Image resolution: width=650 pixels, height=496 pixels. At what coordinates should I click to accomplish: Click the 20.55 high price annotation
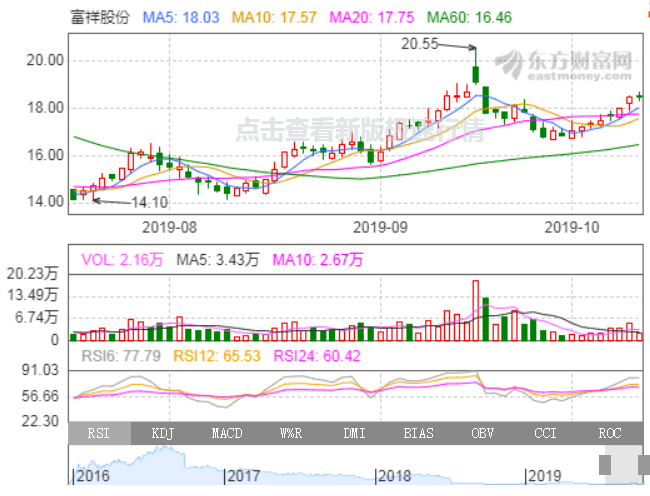click(420, 44)
